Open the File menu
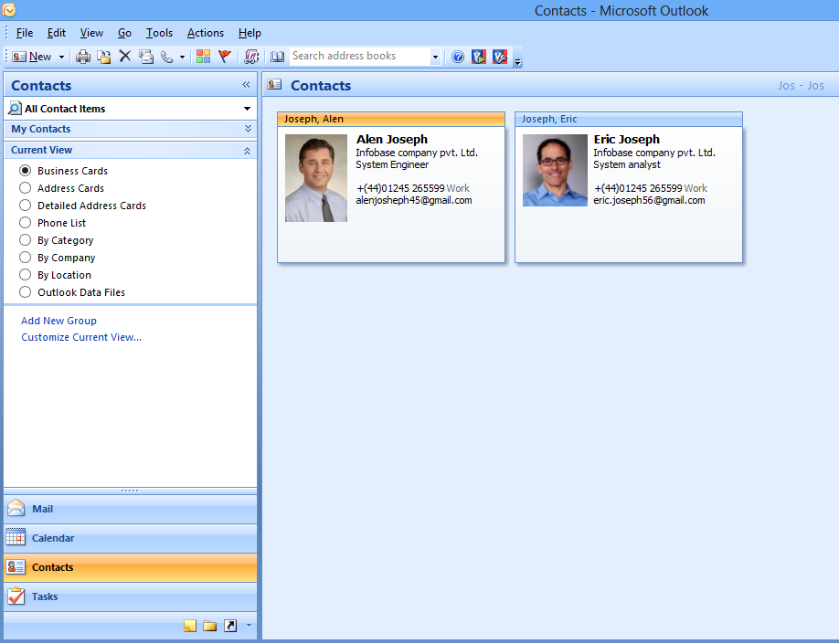Screen dimensions: 839x644 pyautogui.click(x=25, y=33)
